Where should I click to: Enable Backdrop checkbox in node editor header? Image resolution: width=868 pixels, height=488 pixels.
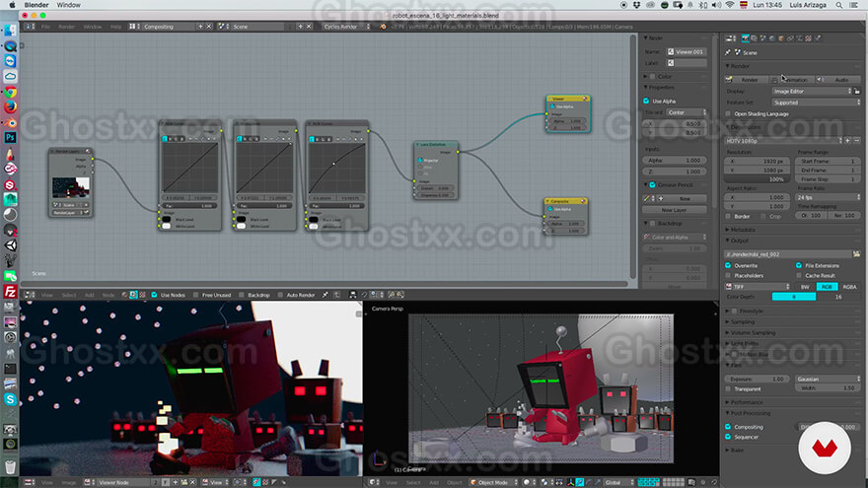pos(242,295)
